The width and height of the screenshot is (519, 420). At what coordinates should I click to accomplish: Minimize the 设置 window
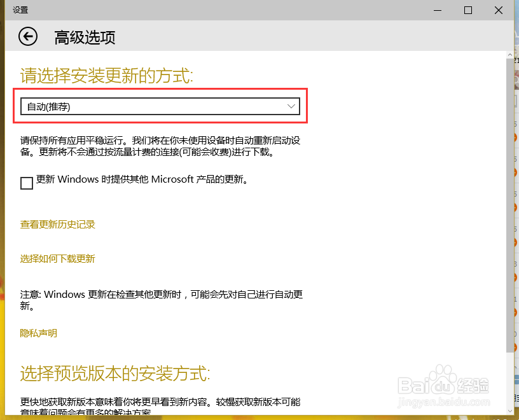[x=437, y=10]
